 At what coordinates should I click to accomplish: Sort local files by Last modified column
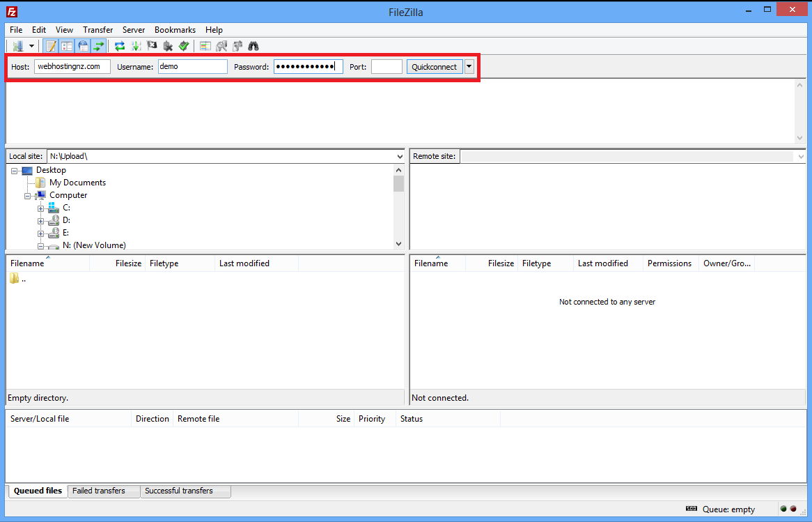tap(244, 263)
